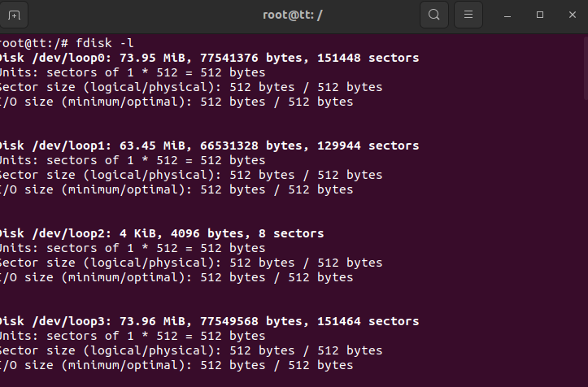
Task: Click the window title 'root@tt: /'
Action: (x=293, y=15)
